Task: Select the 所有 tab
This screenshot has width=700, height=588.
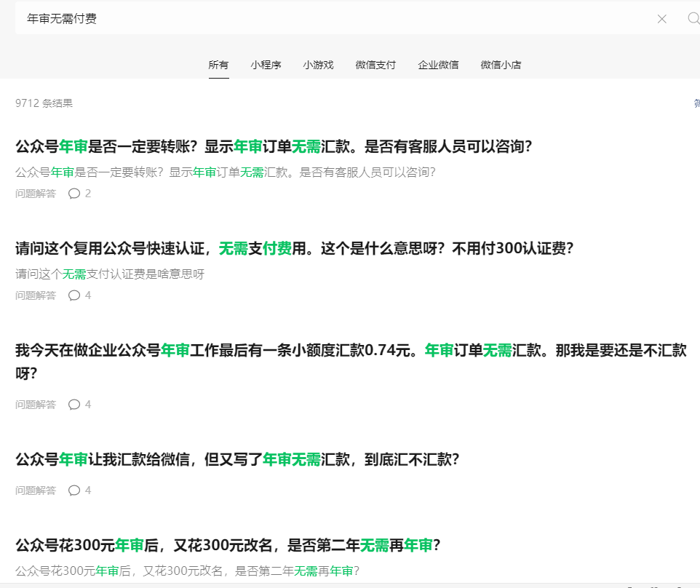Action: coord(218,65)
